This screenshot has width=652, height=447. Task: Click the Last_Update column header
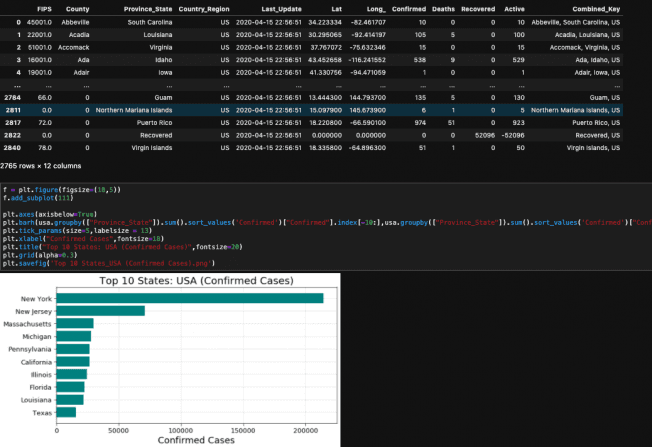pyautogui.click(x=281, y=9)
